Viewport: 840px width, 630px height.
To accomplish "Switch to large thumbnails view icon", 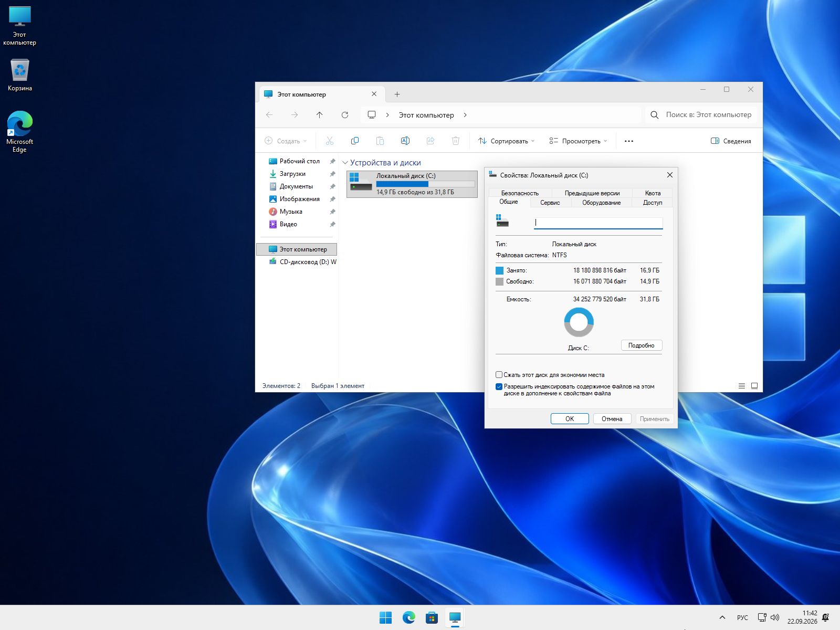I will point(754,386).
